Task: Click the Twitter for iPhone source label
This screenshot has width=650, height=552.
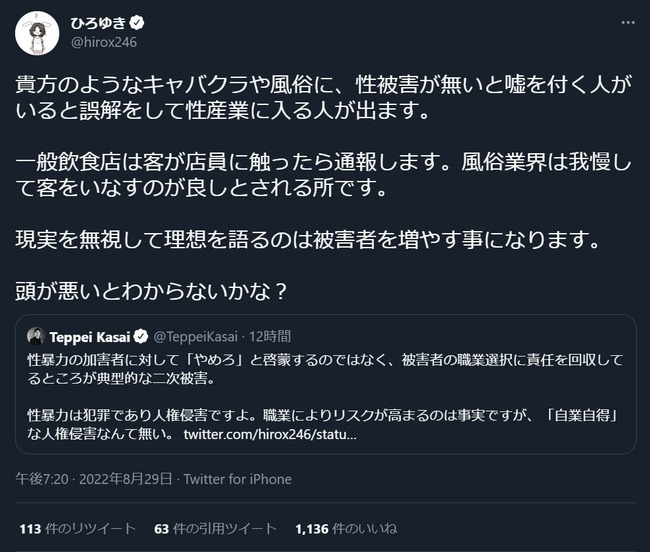Action: click(238, 479)
